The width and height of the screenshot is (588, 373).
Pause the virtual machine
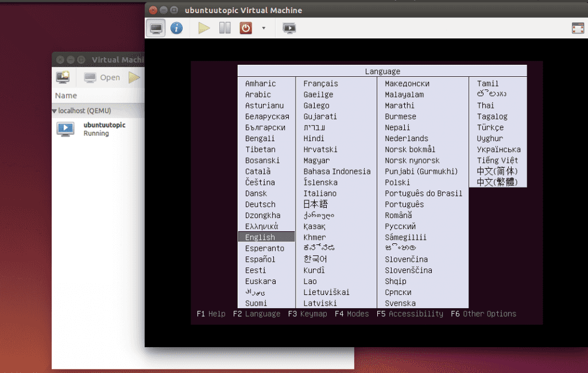coord(225,28)
